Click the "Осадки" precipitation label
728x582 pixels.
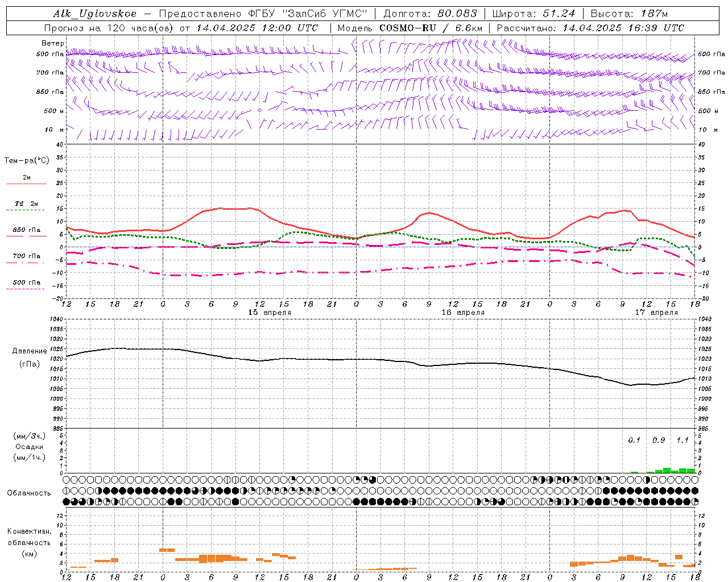[29, 447]
